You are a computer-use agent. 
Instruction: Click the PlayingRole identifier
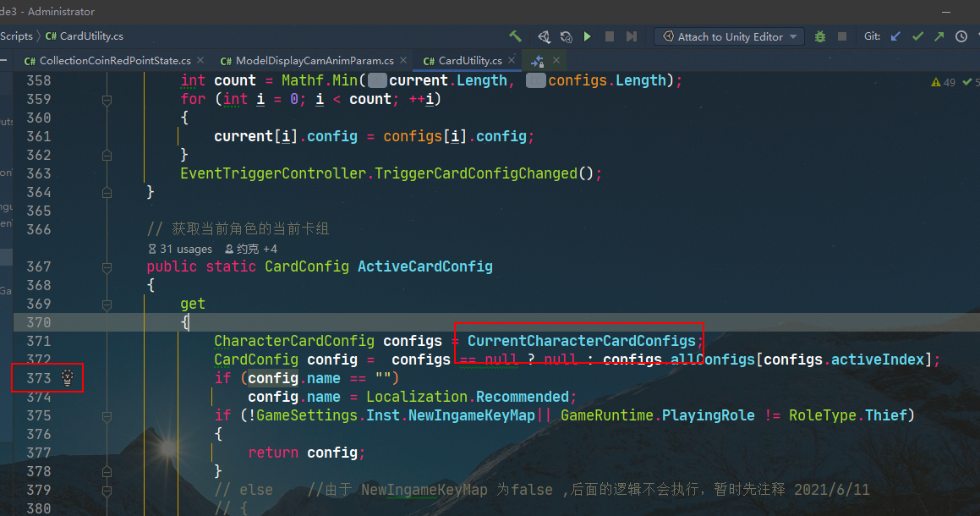pos(708,416)
